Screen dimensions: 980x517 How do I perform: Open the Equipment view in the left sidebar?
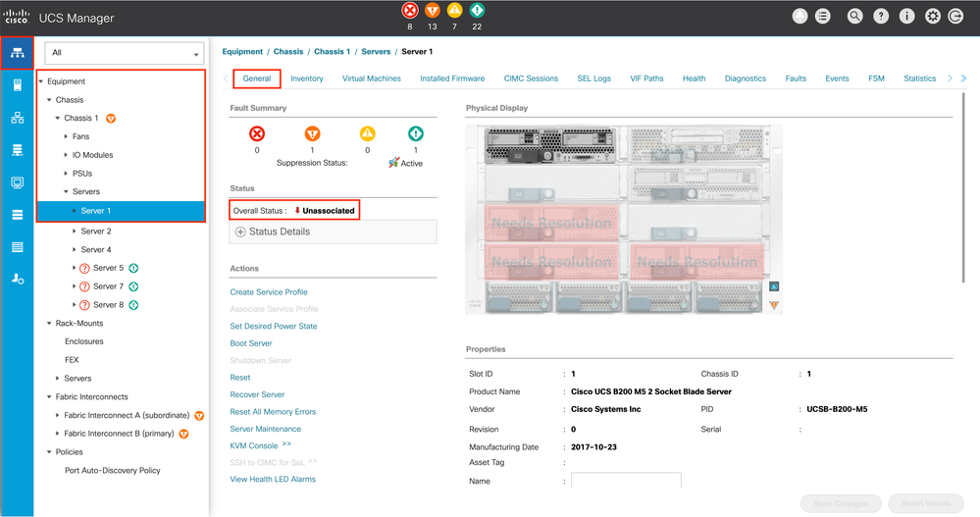[x=17, y=53]
